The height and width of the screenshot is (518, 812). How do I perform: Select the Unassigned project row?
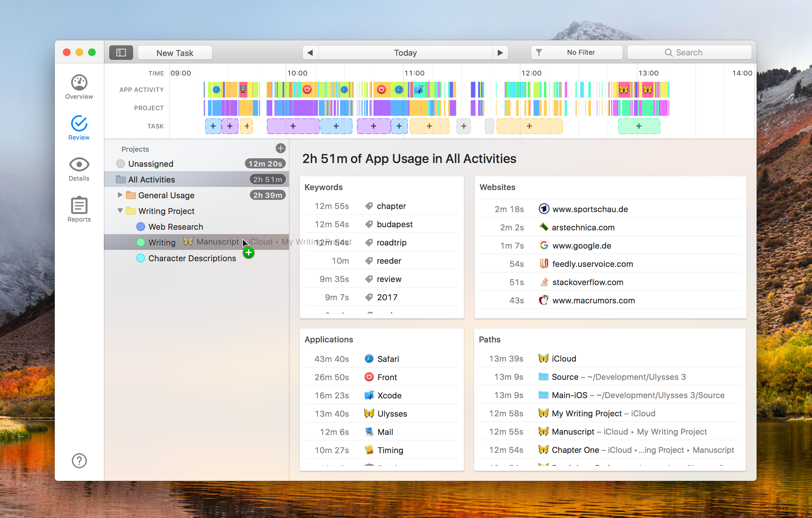[x=197, y=164]
